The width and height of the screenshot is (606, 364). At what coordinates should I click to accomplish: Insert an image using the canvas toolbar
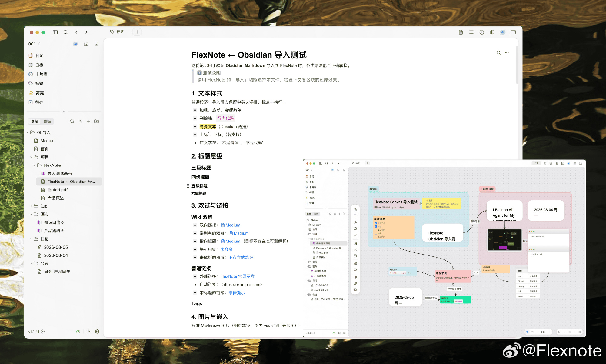[355, 256]
